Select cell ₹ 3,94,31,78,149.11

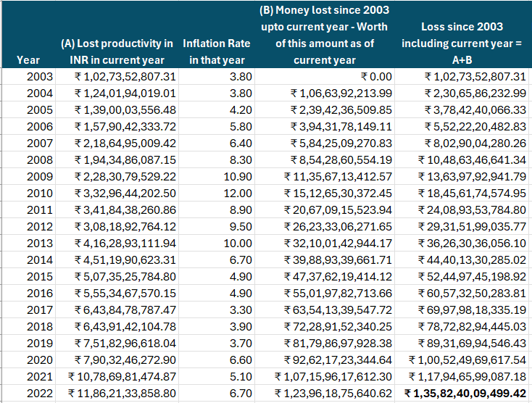(325, 127)
